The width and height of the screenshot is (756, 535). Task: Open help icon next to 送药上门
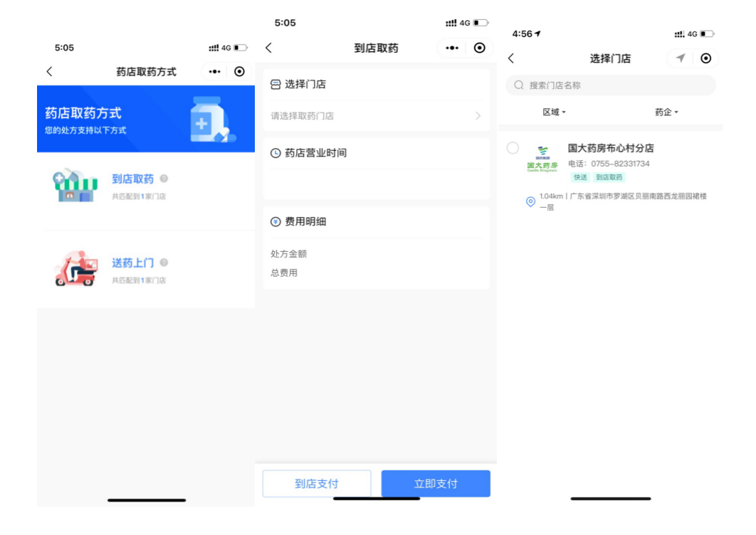tap(164, 263)
